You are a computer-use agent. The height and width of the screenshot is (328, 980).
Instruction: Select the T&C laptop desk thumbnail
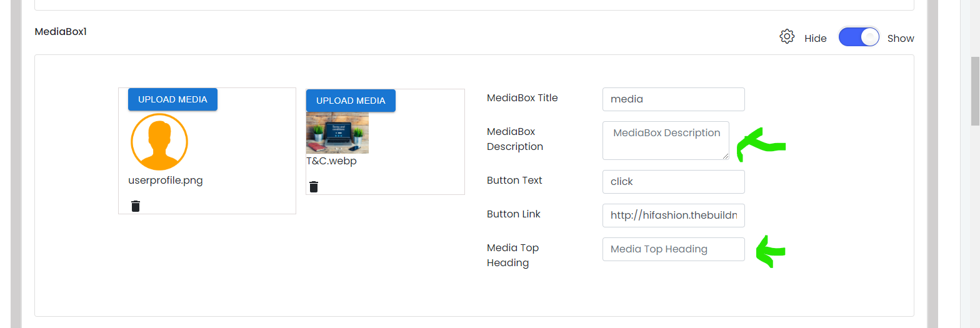click(x=337, y=132)
